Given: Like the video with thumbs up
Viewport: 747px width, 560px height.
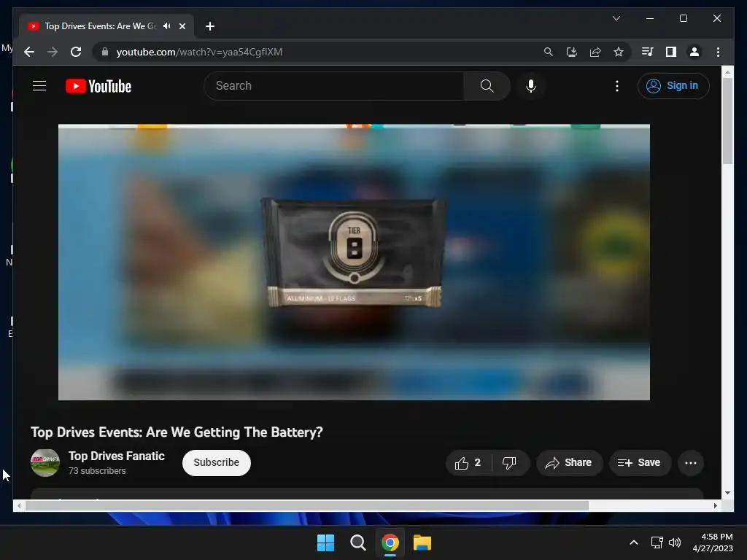Looking at the screenshot, I should tap(468, 463).
